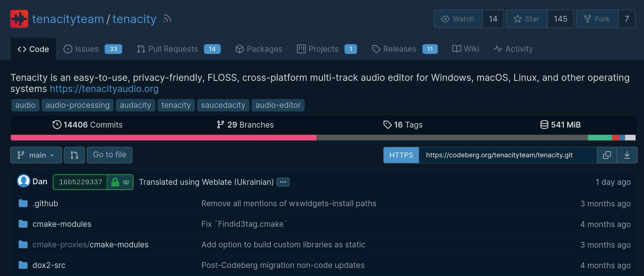Expand the full commit message ellipsis
Screen dimensions: 644x276
point(283,182)
